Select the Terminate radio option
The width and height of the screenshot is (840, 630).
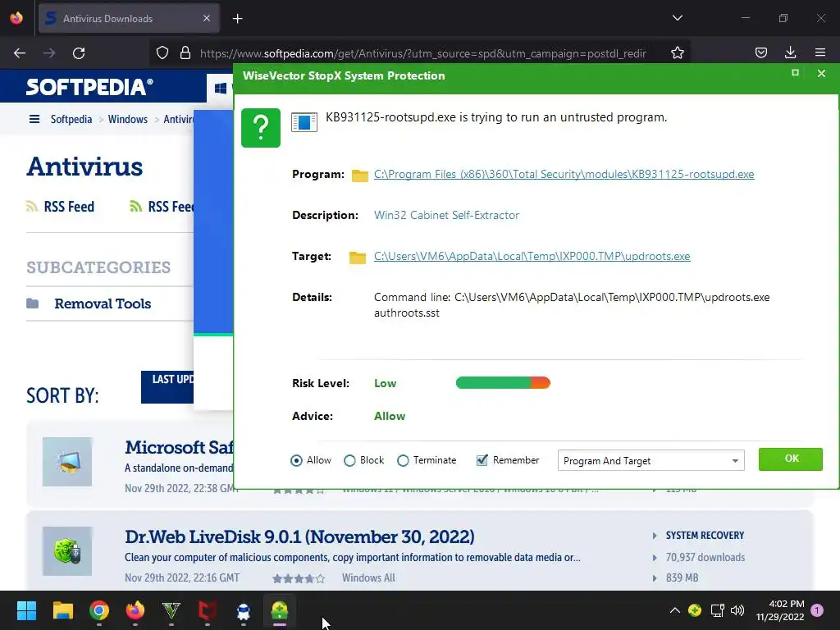(x=403, y=461)
